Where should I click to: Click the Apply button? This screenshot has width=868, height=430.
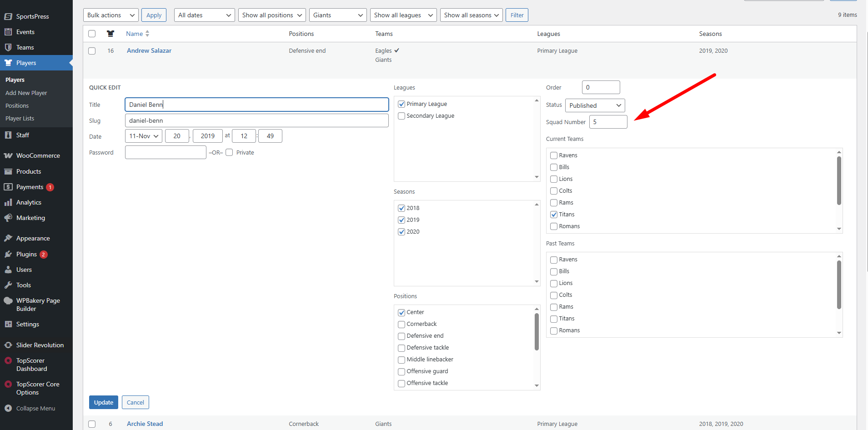154,15
